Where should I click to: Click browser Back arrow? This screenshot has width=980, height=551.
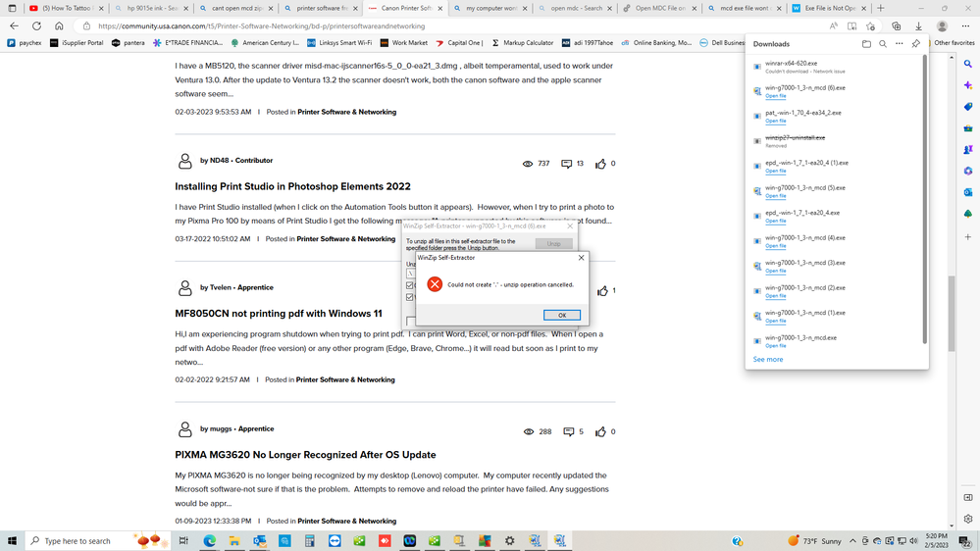tap(14, 25)
